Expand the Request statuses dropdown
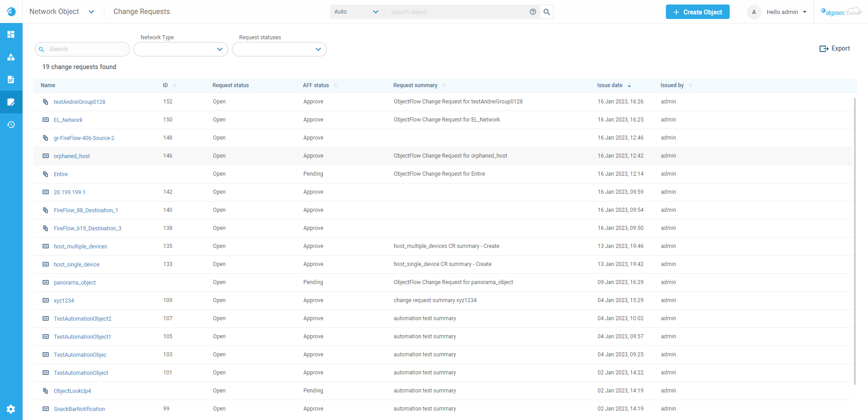 click(279, 49)
